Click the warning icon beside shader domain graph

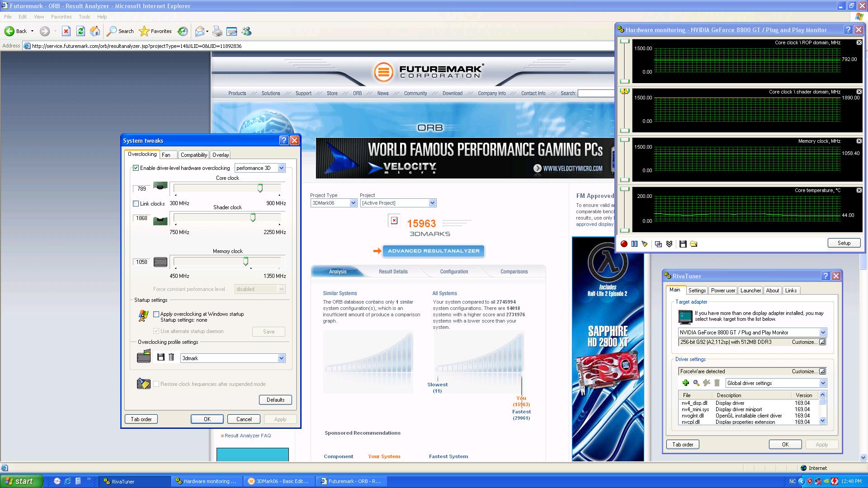click(x=625, y=91)
